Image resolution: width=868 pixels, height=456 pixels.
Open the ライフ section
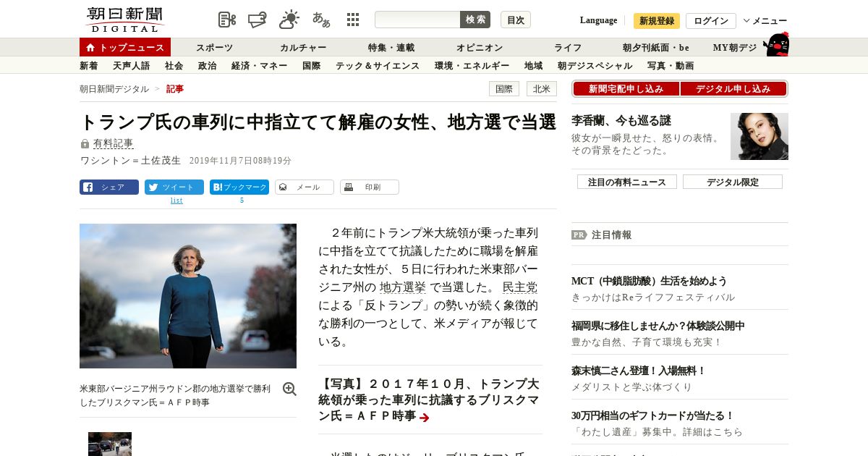point(568,48)
